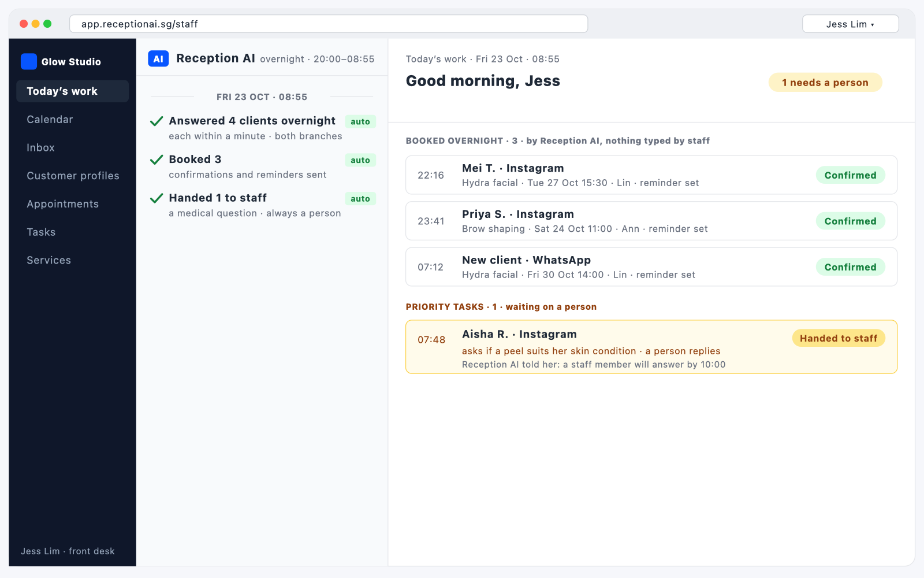
Task: Click the checkmark beside Answered 4 clients overnight
Action: (156, 121)
